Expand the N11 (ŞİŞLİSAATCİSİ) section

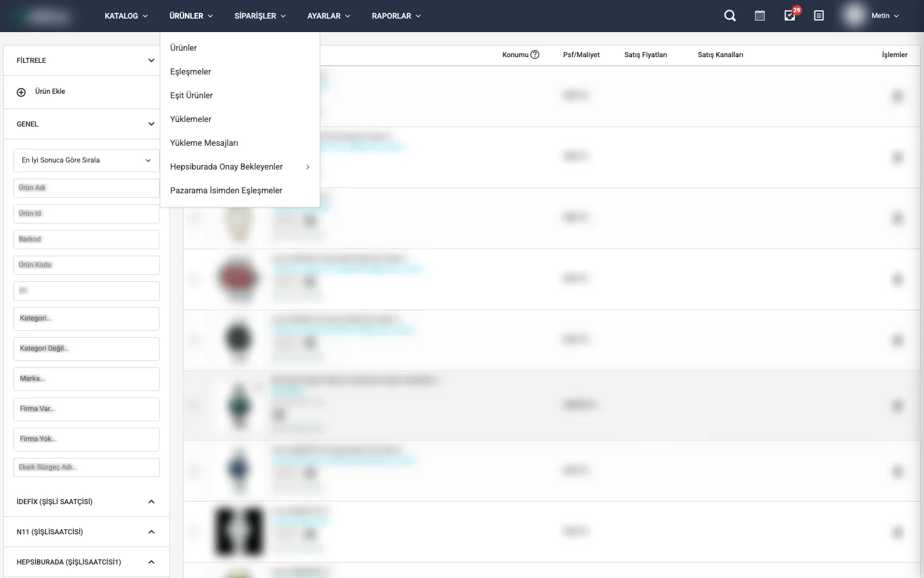151,532
